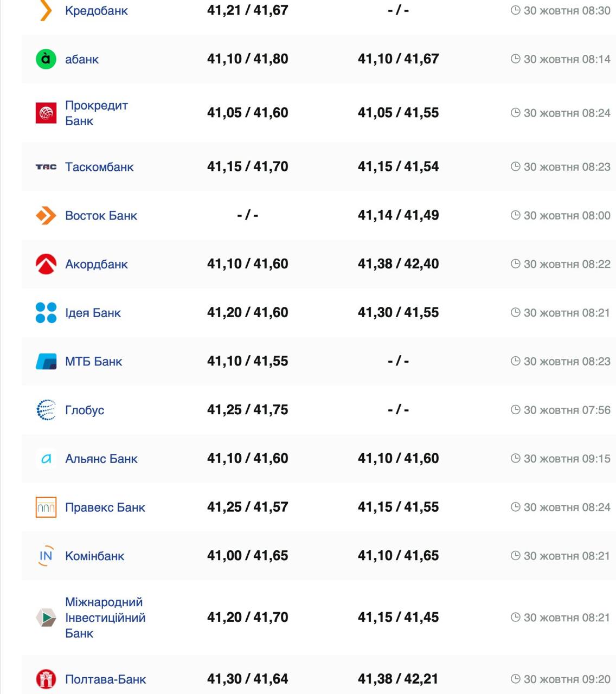
Task: Open the Кредобанк bank link
Action: pyautogui.click(x=97, y=11)
